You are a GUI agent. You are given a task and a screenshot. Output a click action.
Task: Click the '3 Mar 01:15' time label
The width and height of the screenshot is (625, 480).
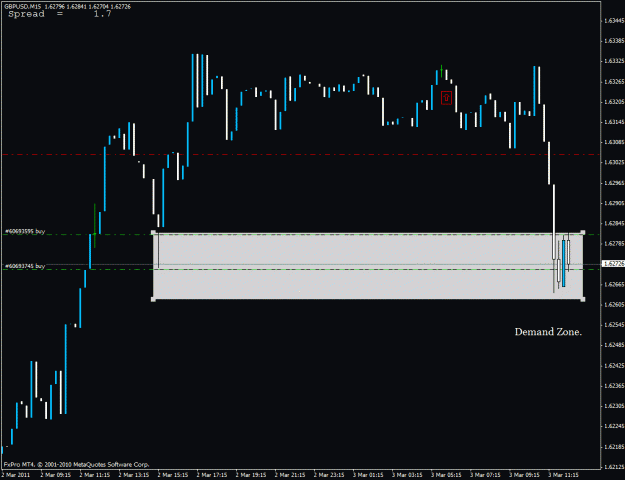[368, 475]
